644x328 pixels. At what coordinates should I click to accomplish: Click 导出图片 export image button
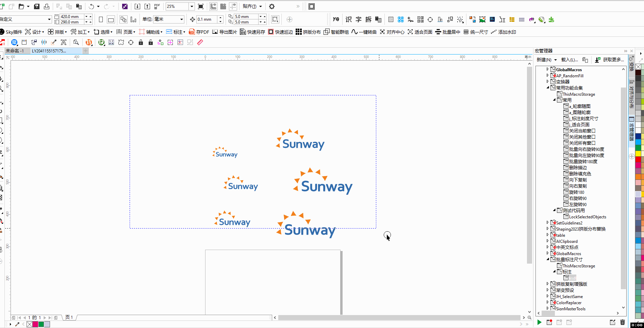tap(225, 32)
